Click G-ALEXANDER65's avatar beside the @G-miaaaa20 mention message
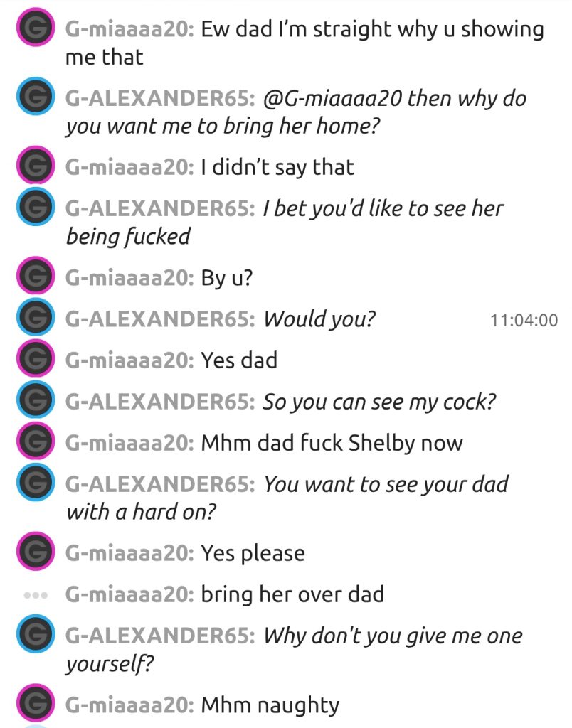The width and height of the screenshot is (572, 728). click(34, 98)
